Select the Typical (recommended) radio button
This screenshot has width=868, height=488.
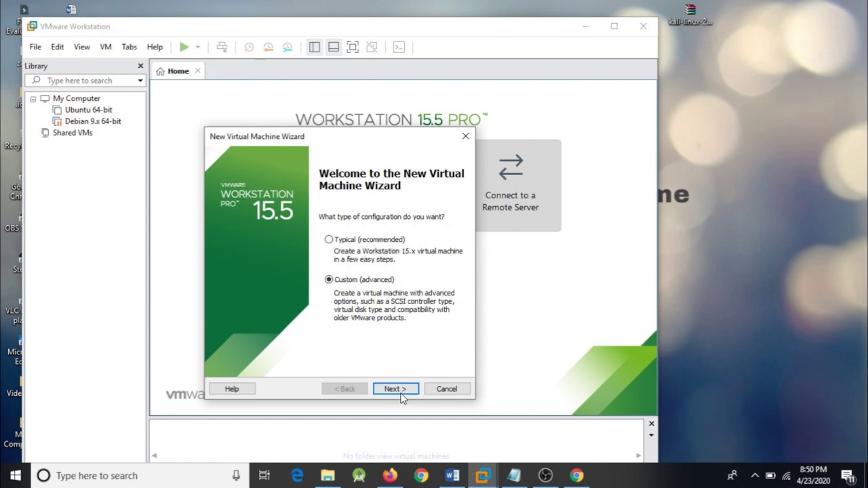(x=329, y=239)
